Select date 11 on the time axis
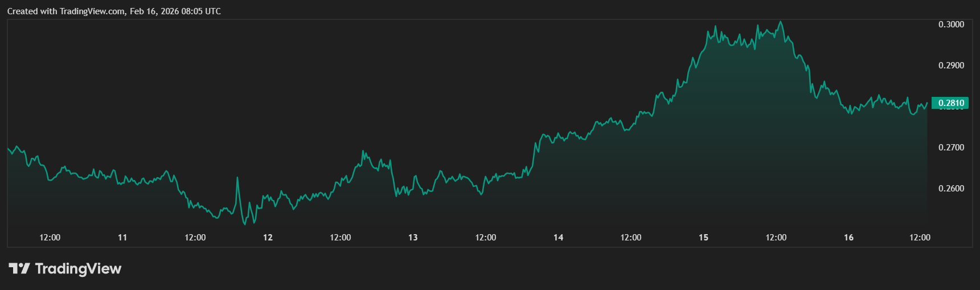 click(x=122, y=238)
